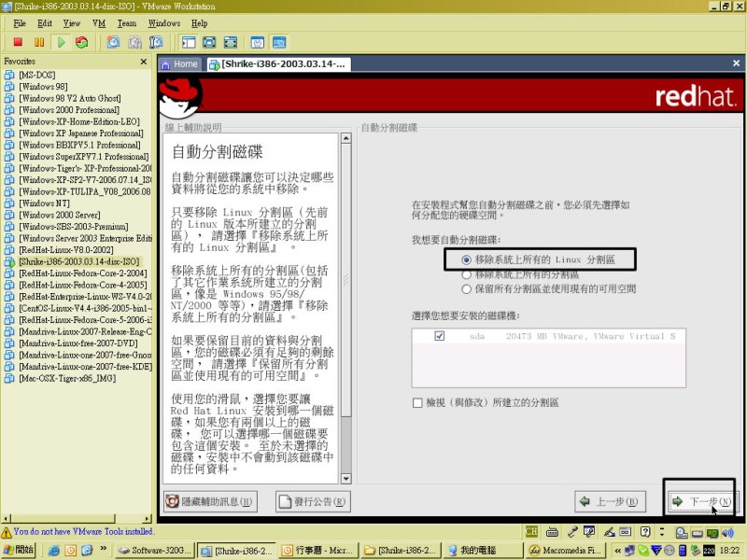The width and height of the screenshot is (747, 560).
Task: Click the Internet Explorer quick launch icon
Action: tap(54, 551)
